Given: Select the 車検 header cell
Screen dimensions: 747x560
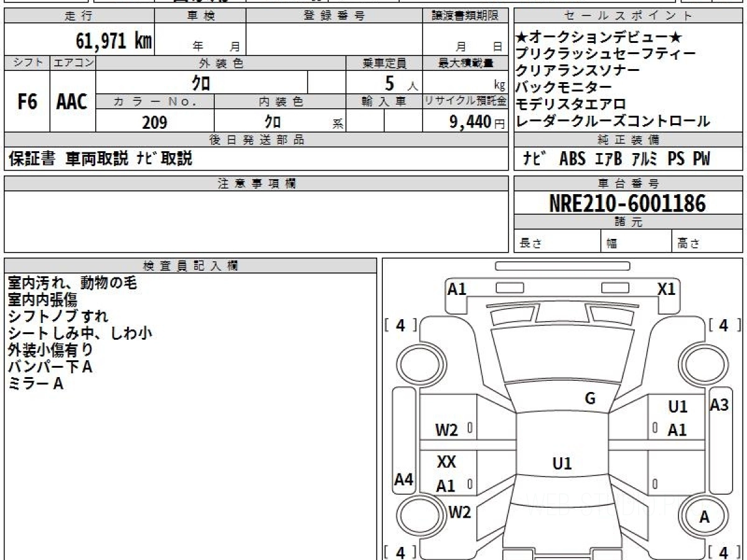Looking at the screenshot, I should [200, 16].
